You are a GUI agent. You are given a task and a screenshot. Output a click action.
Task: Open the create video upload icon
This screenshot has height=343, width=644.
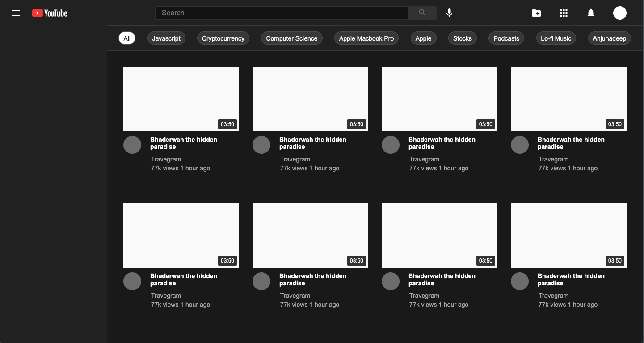tap(536, 13)
